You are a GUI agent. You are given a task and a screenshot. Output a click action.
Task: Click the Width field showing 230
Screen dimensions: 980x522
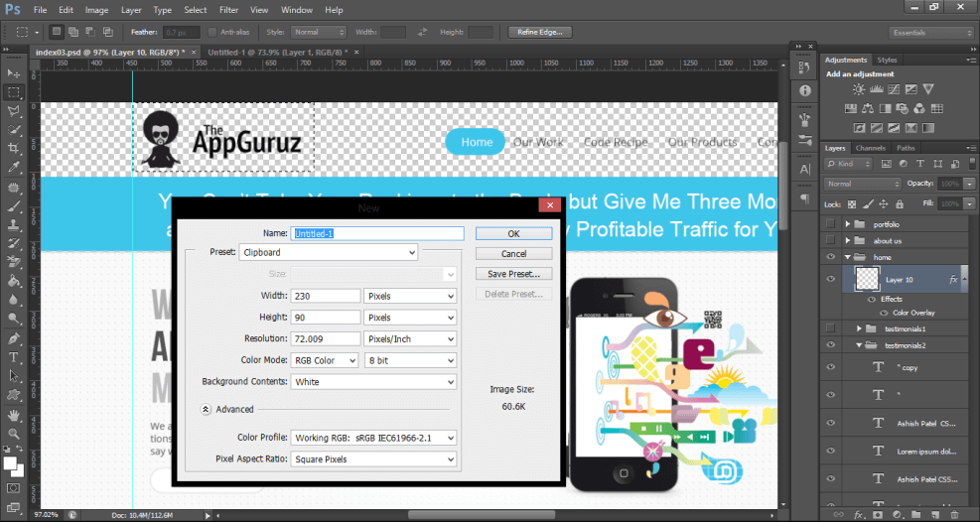pyautogui.click(x=326, y=296)
